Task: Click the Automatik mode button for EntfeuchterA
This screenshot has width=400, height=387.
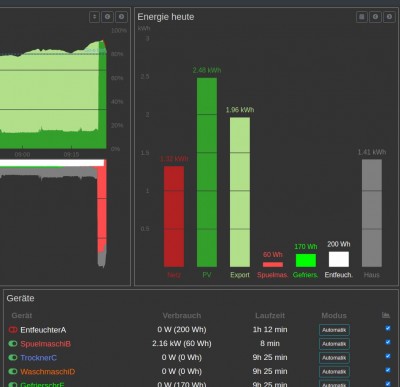Action: click(334, 330)
